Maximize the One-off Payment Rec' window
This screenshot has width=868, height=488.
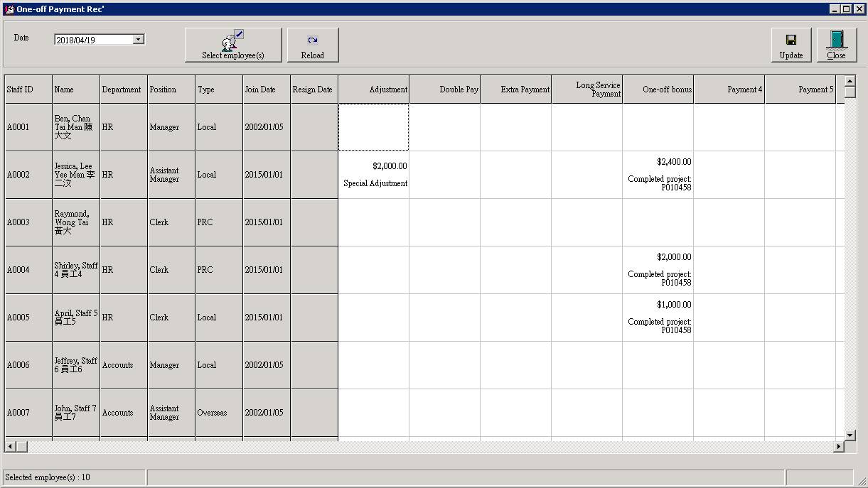(846, 9)
